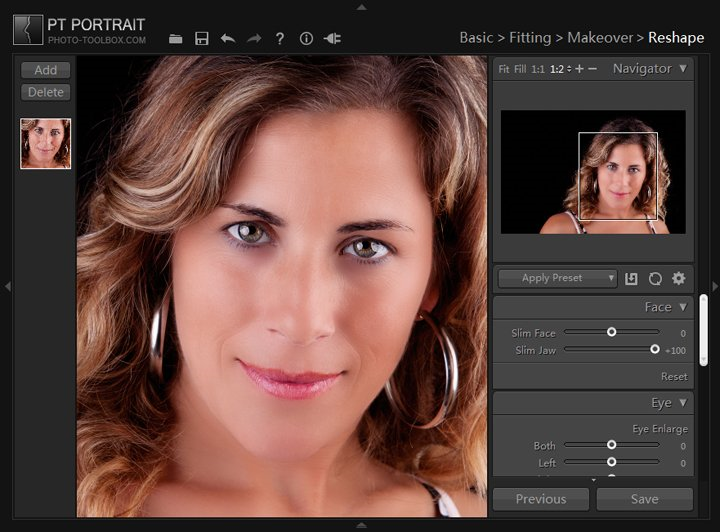Switch to the Makeover step
Image resolution: width=720 pixels, height=532 pixels.
600,38
